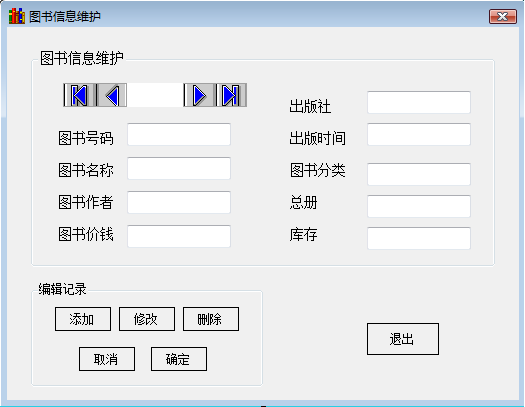Click the 添加 button
The width and height of the screenshot is (525, 407).
[x=83, y=319]
